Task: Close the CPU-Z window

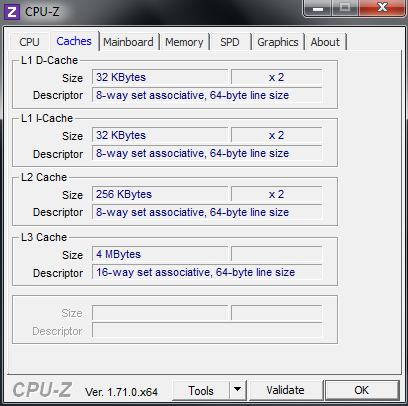Action: 382,8
